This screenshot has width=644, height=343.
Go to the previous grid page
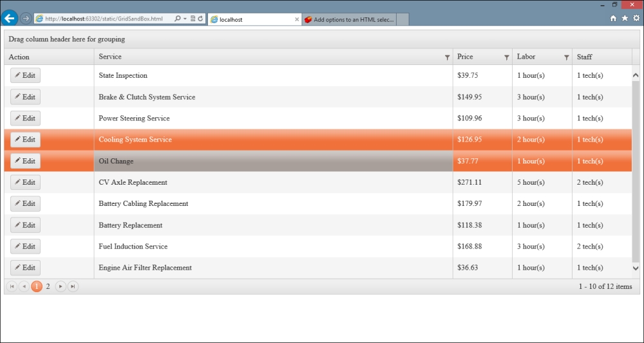click(24, 286)
